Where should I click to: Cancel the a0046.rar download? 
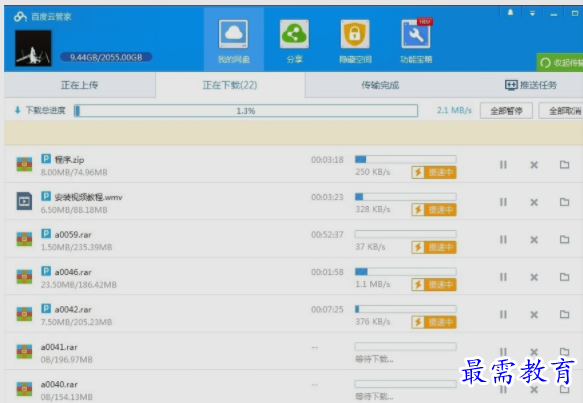coord(534,277)
